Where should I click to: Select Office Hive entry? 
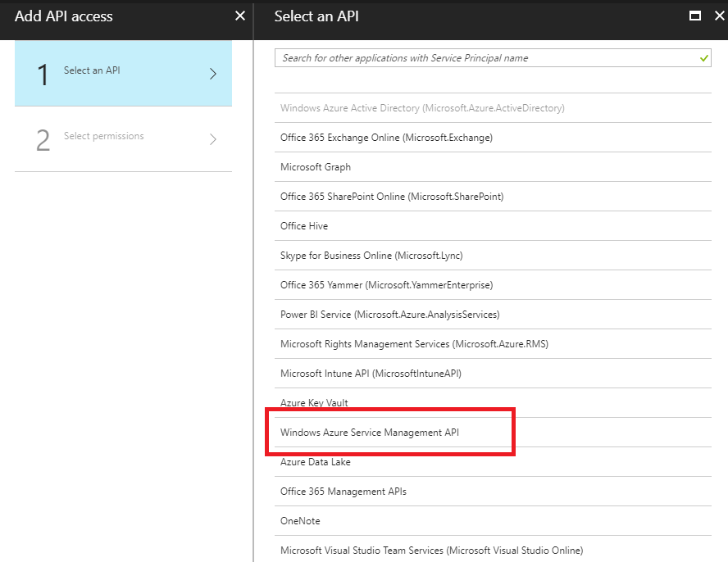coord(493,226)
